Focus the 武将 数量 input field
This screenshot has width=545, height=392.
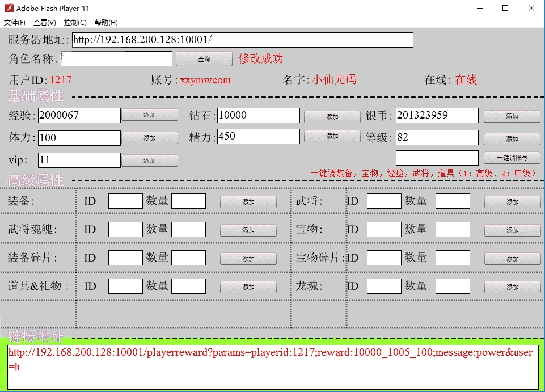tap(453, 201)
